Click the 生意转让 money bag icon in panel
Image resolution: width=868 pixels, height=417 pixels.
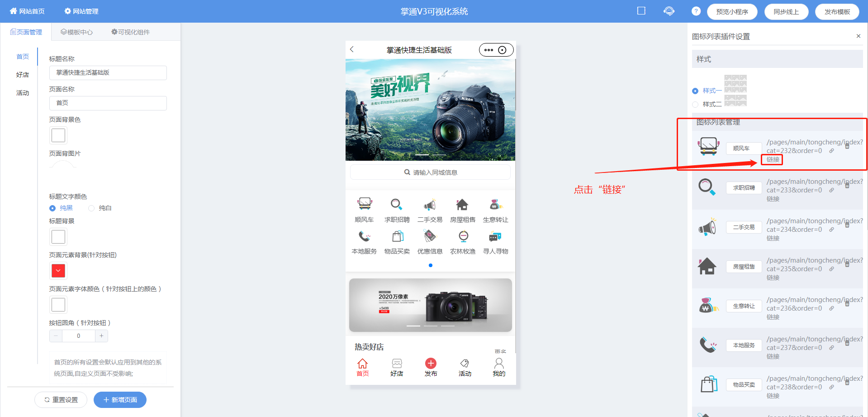[x=708, y=306]
